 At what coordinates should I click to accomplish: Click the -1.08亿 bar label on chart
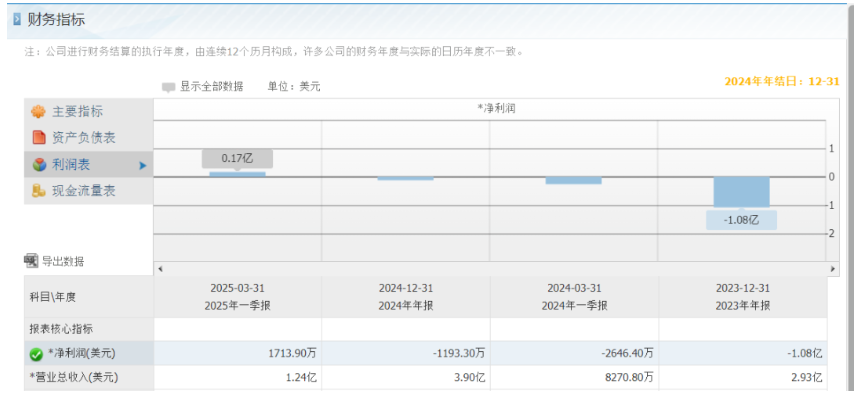741,220
